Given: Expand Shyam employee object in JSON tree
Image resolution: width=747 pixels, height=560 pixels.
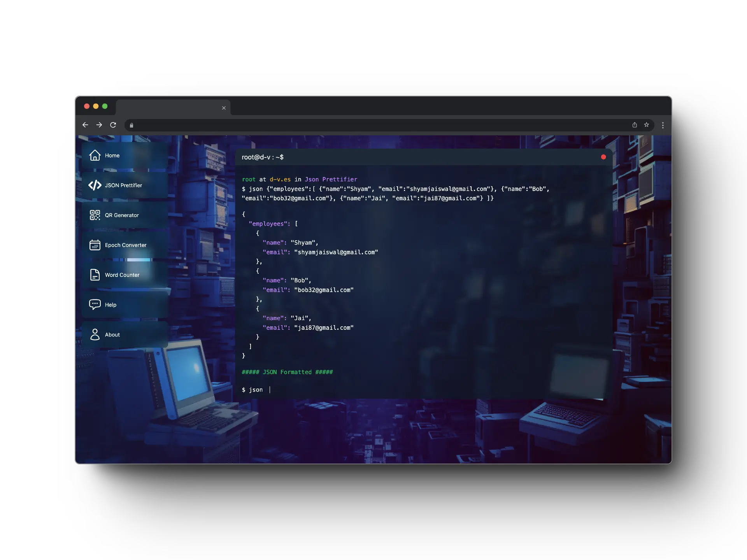Looking at the screenshot, I should 257,233.
